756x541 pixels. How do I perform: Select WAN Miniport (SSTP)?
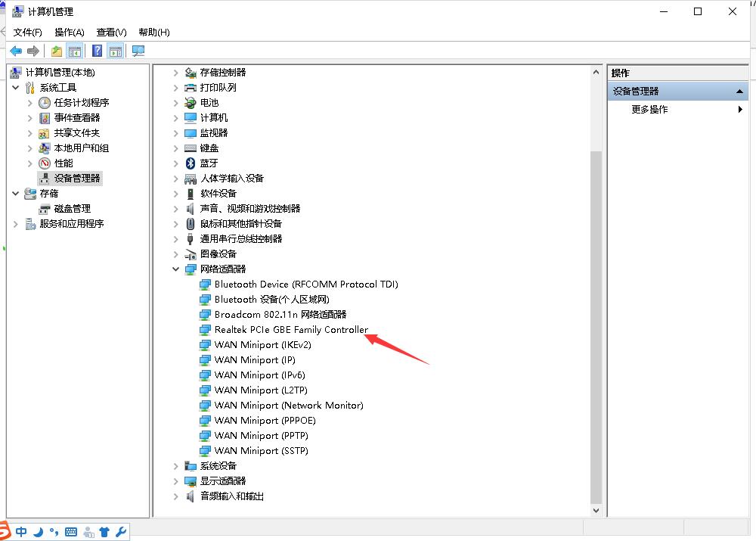(x=262, y=451)
